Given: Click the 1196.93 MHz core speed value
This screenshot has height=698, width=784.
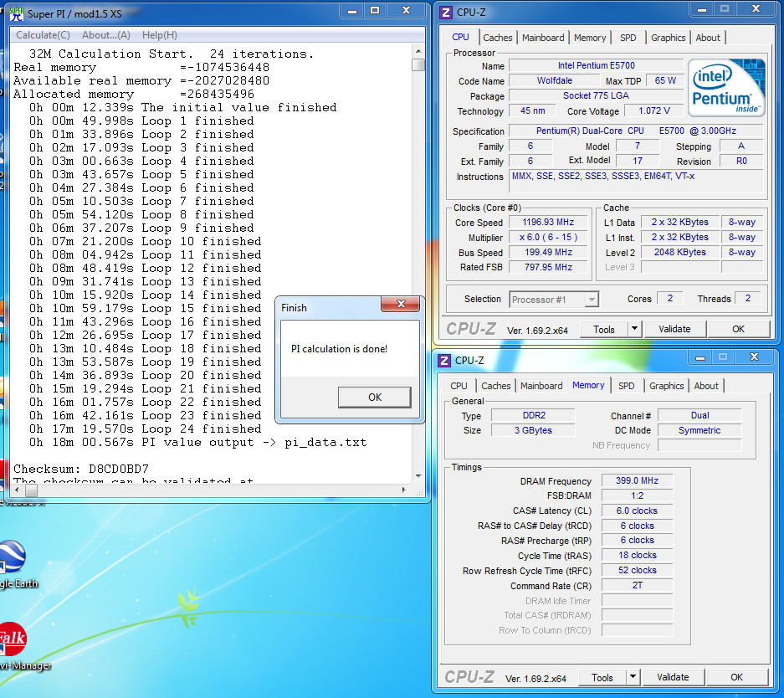Looking at the screenshot, I should coord(548,222).
